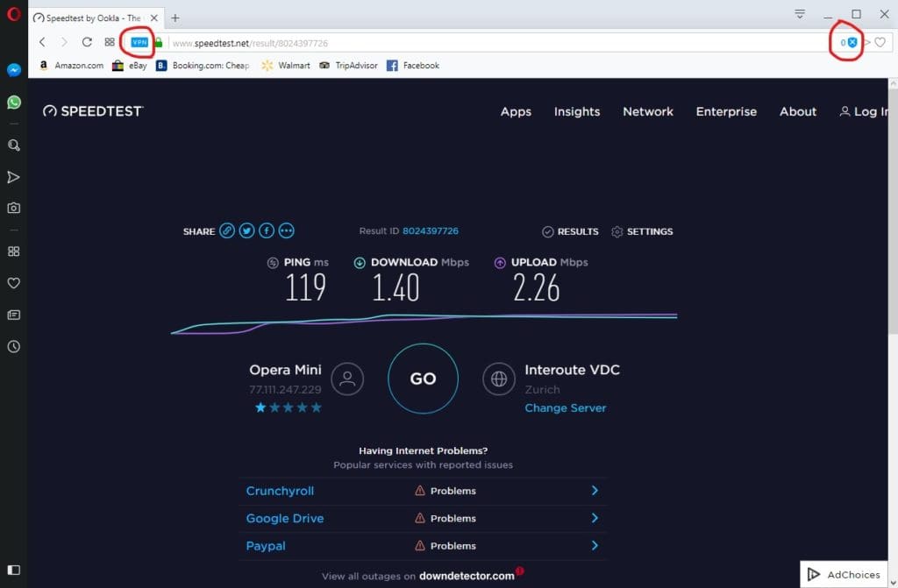The height and width of the screenshot is (588, 898).
Task: Open Bookmarks heart icon in sidebar
Action: click(14, 283)
